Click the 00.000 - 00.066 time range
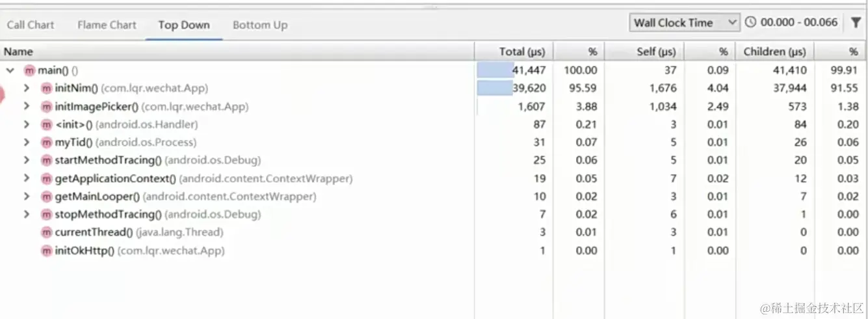The height and width of the screenshot is (319, 868). pos(799,23)
